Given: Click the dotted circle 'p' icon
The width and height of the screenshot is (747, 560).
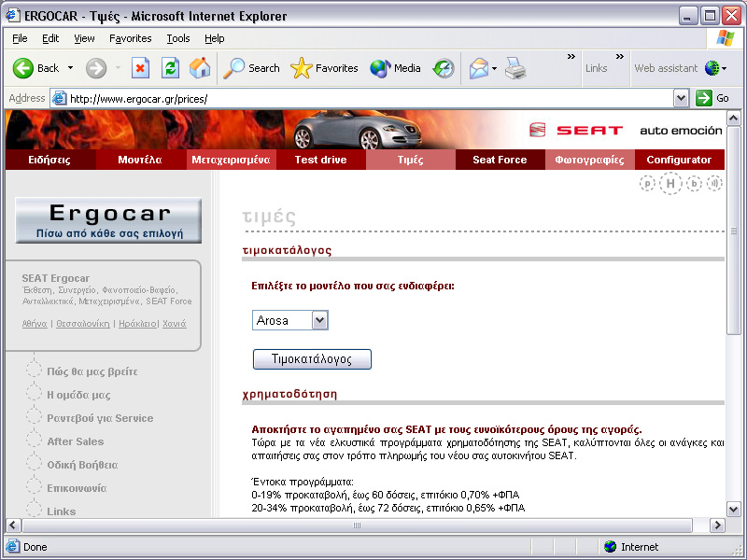Looking at the screenshot, I should (647, 183).
